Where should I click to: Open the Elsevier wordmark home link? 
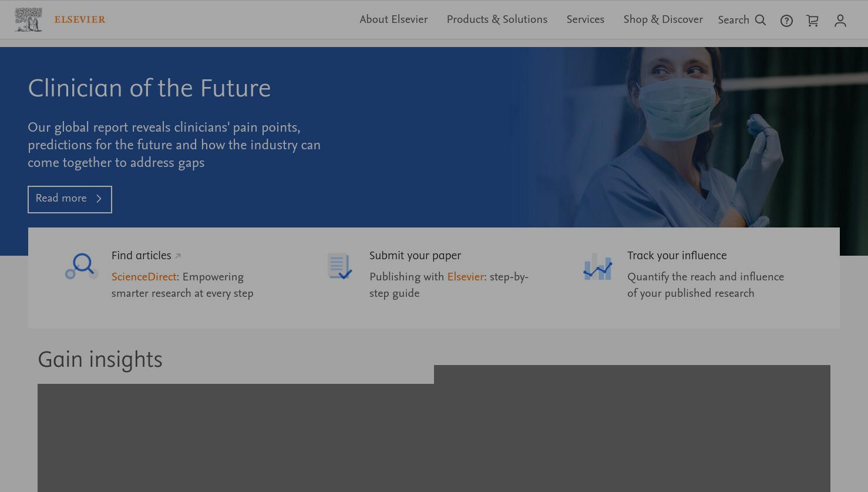(80, 19)
